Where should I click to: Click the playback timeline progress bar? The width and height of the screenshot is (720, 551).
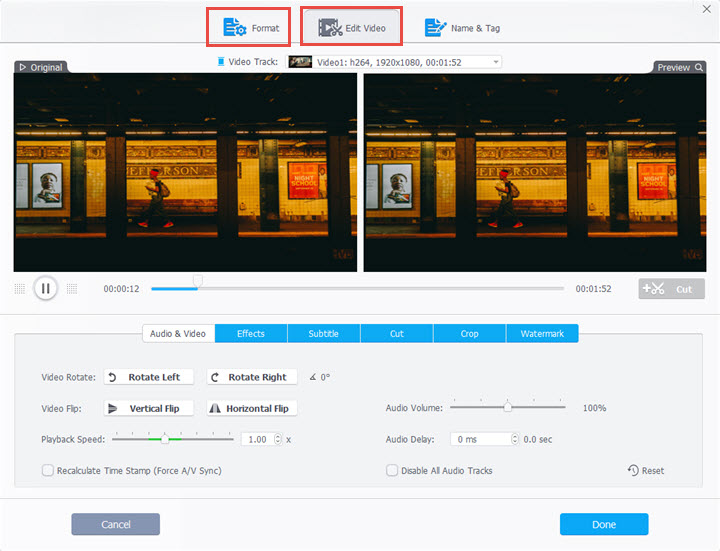click(x=357, y=289)
